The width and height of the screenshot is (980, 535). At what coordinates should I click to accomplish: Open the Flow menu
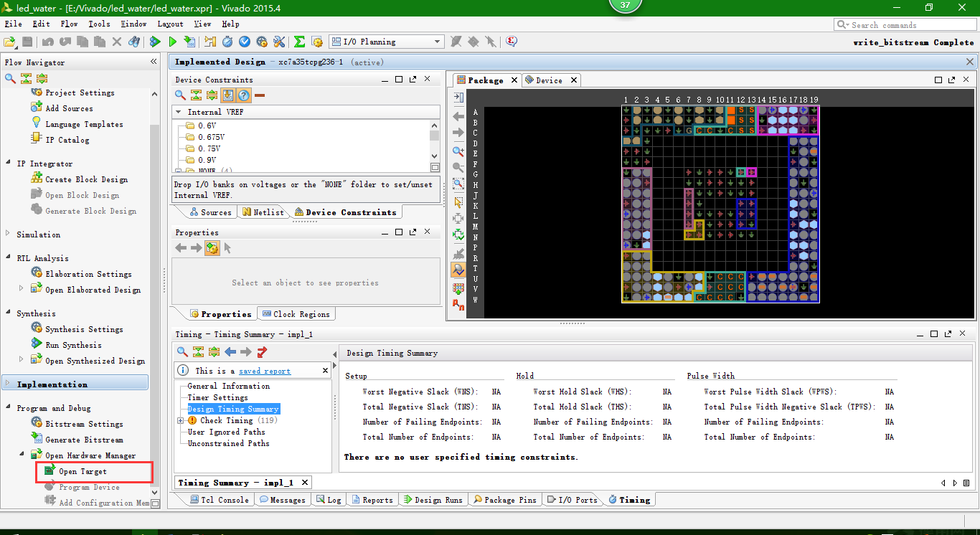pos(69,24)
